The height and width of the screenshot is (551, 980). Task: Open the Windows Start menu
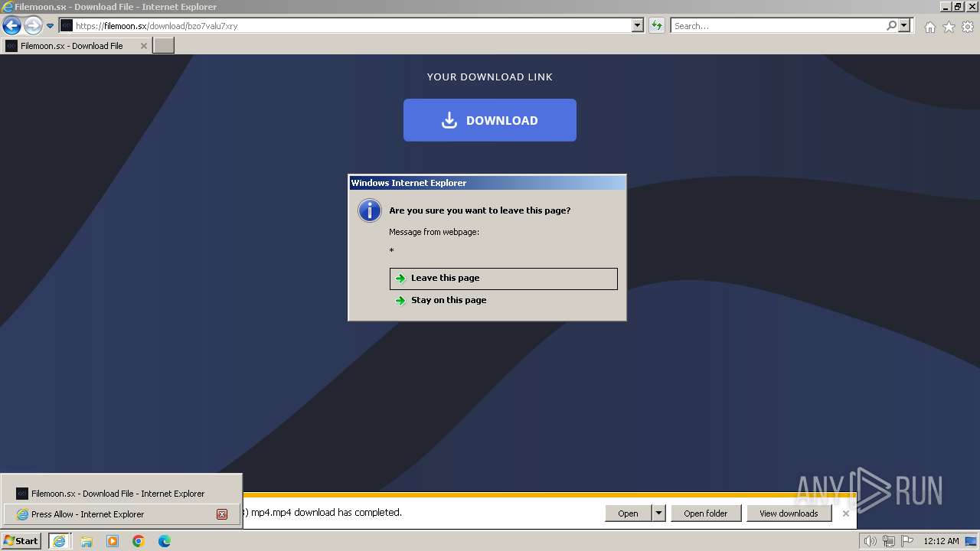(x=21, y=541)
